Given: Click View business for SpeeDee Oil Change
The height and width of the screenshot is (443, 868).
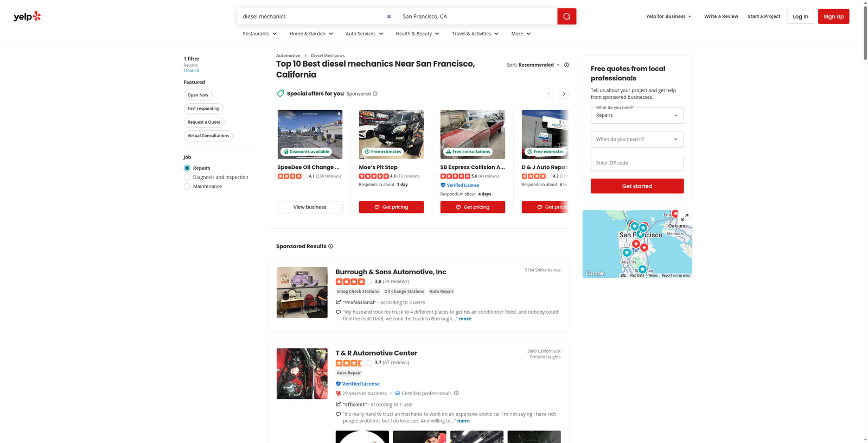Looking at the screenshot, I should [310, 207].
